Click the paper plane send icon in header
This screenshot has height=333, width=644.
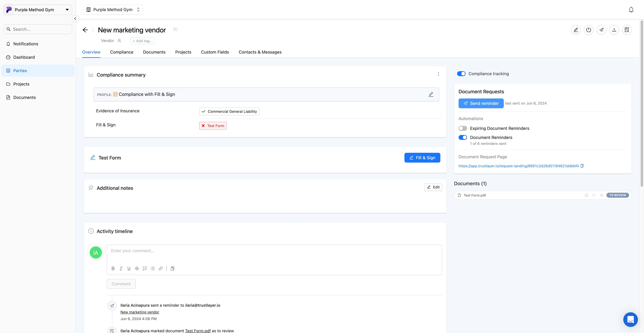click(x=601, y=30)
